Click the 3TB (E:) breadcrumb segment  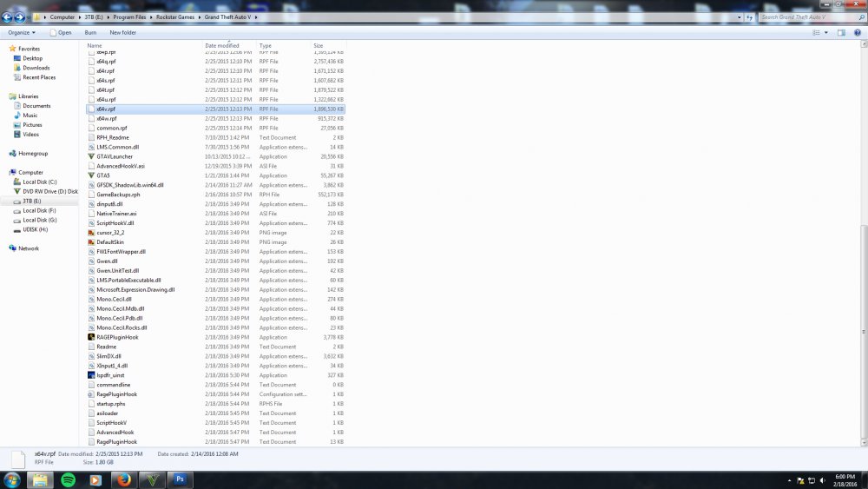94,17
